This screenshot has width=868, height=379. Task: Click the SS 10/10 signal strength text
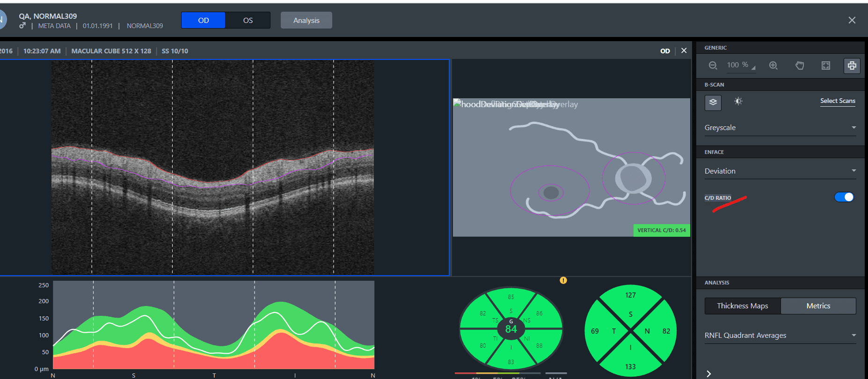point(175,51)
